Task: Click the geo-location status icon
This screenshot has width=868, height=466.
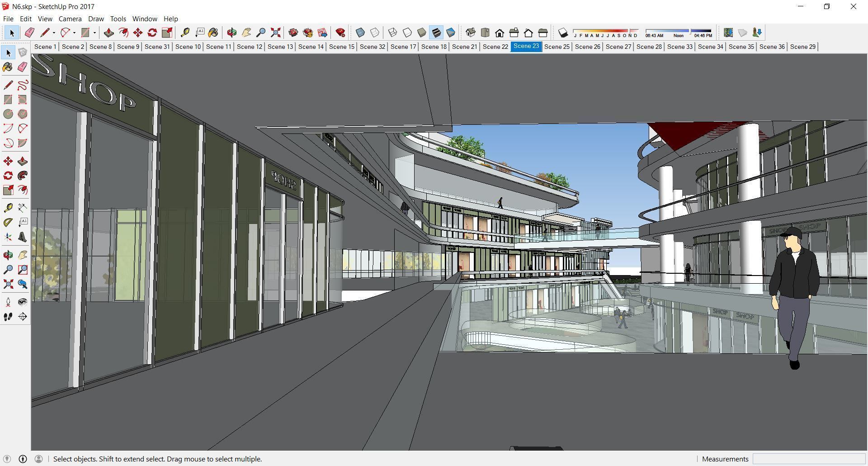Action: click(7, 459)
